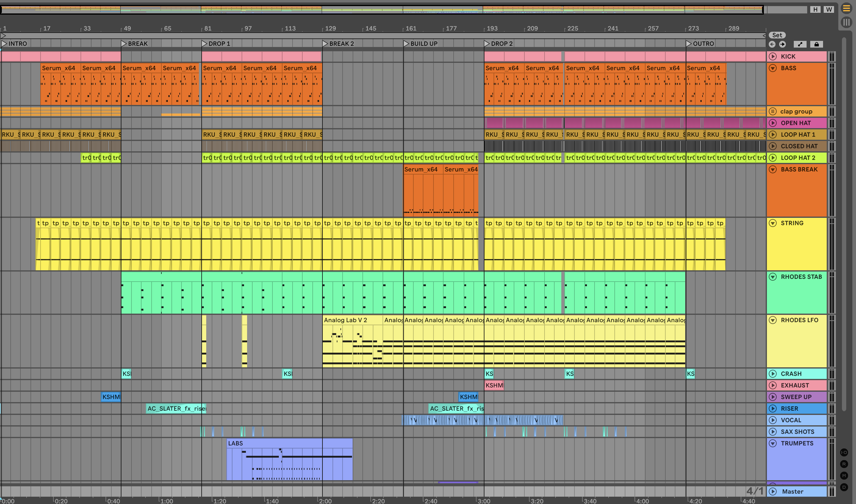This screenshot has width=856, height=504.
Task: Open the Arrangement view selector icon
Action: pos(846,9)
